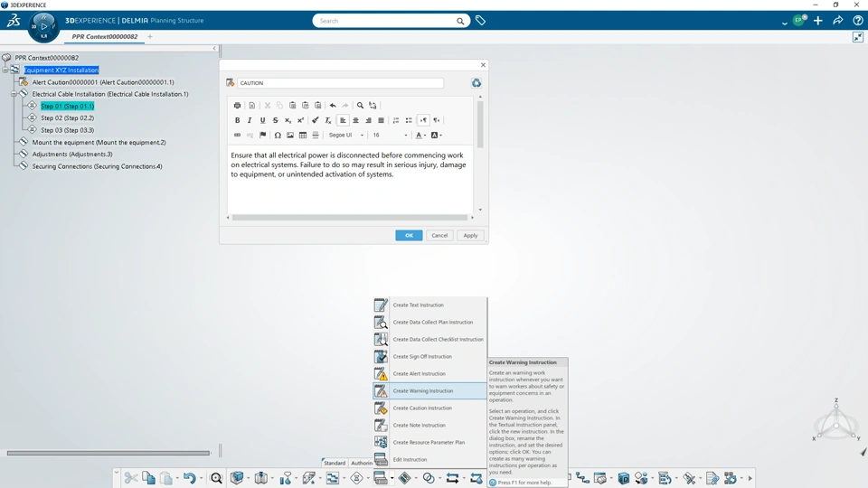Click Cancel in the instruction dialog
The height and width of the screenshot is (488, 868).
(x=439, y=235)
